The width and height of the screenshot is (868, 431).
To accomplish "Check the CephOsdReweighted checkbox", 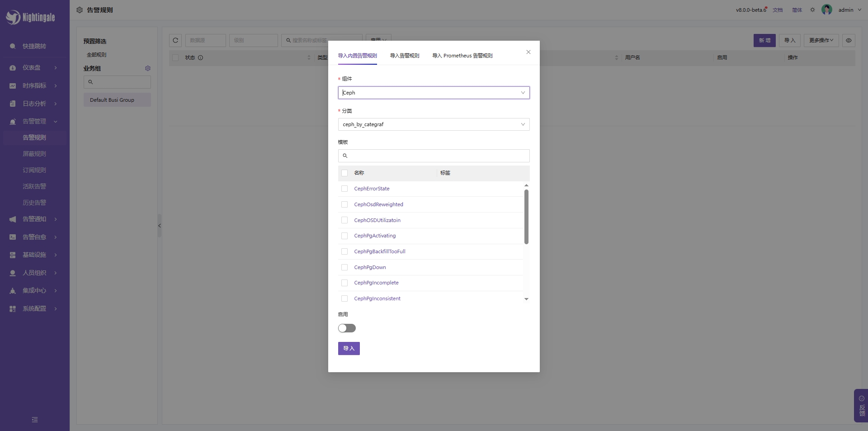I will point(344,204).
